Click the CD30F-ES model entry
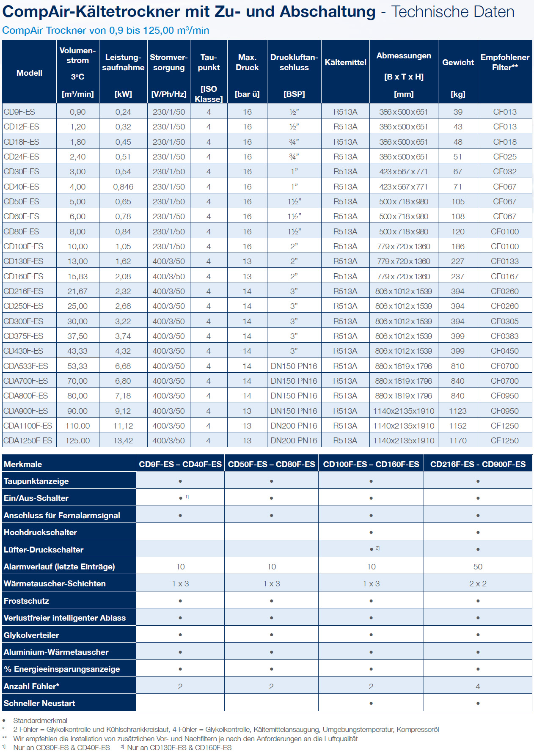This screenshot has height=756, width=534. point(22,171)
